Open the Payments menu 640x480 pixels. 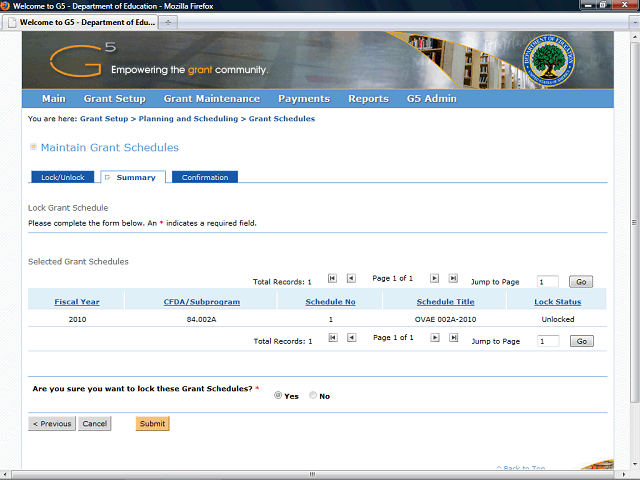[x=304, y=99]
